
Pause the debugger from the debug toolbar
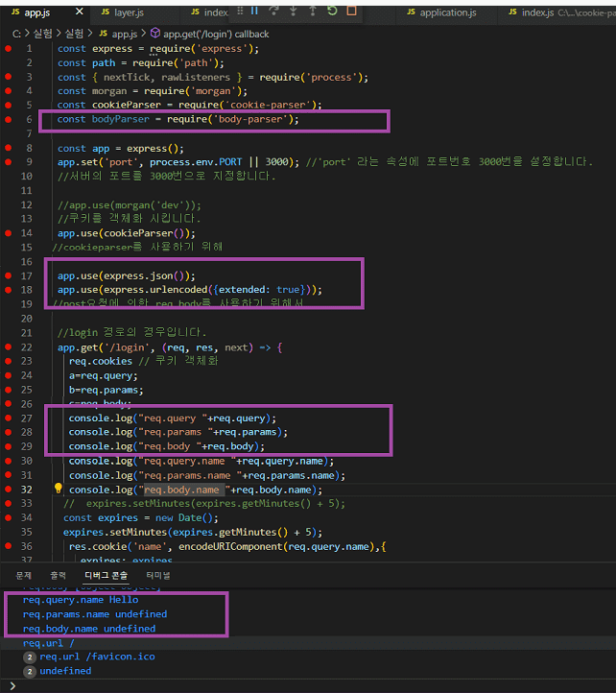tap(254, 11)
